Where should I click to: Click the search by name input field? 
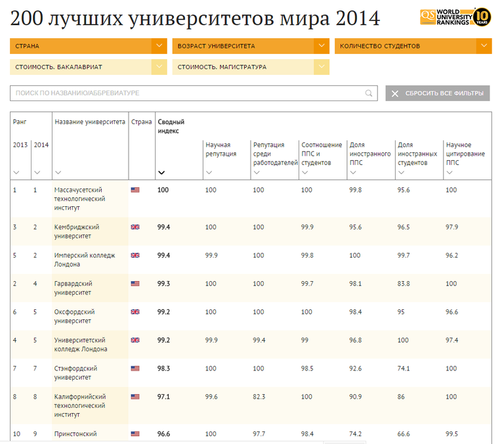(x=194, y=93)
